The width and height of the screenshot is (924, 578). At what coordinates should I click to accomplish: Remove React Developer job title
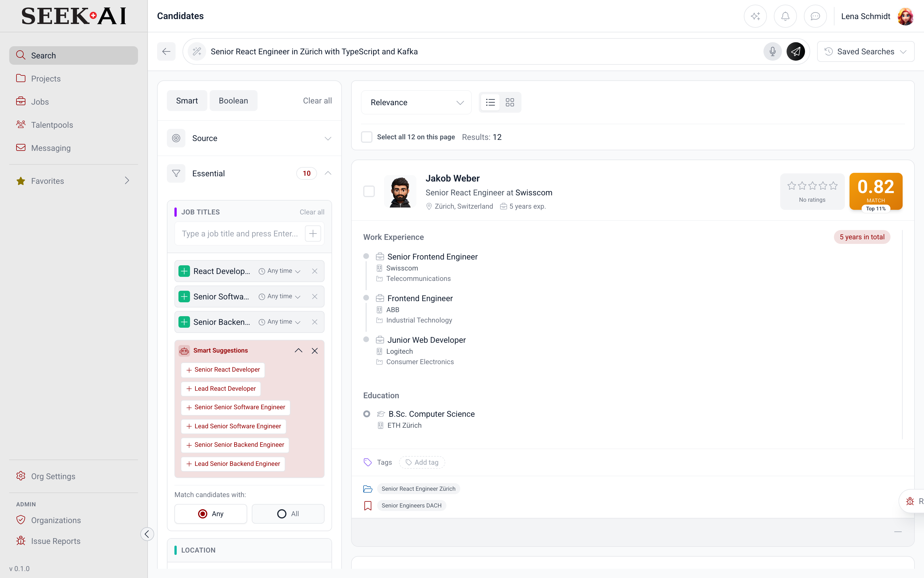tap(315, 271)
